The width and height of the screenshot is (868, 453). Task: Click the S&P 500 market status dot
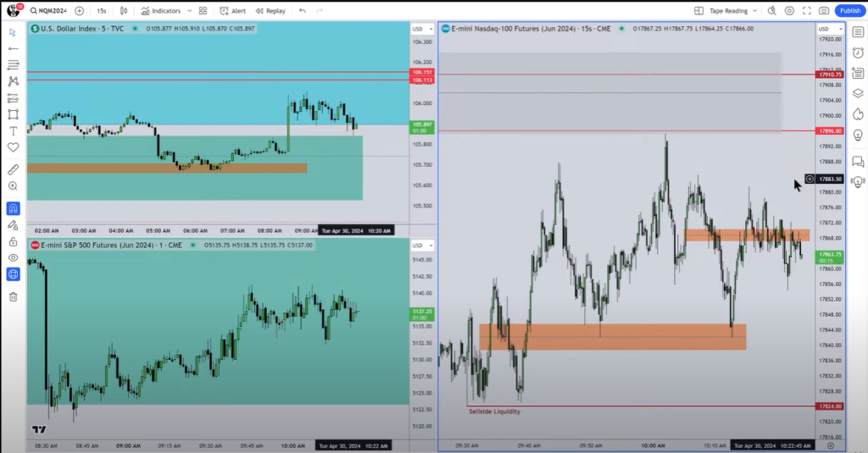pos(192,245)
